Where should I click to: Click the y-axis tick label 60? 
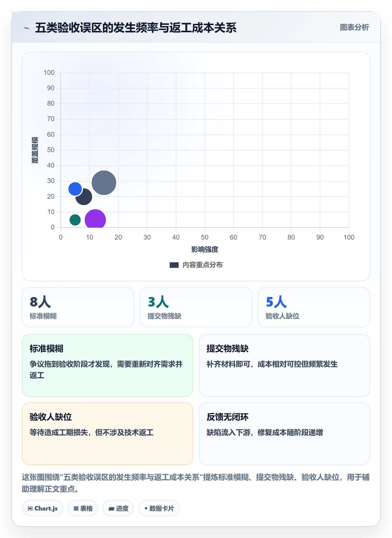(x=51, y=134)
